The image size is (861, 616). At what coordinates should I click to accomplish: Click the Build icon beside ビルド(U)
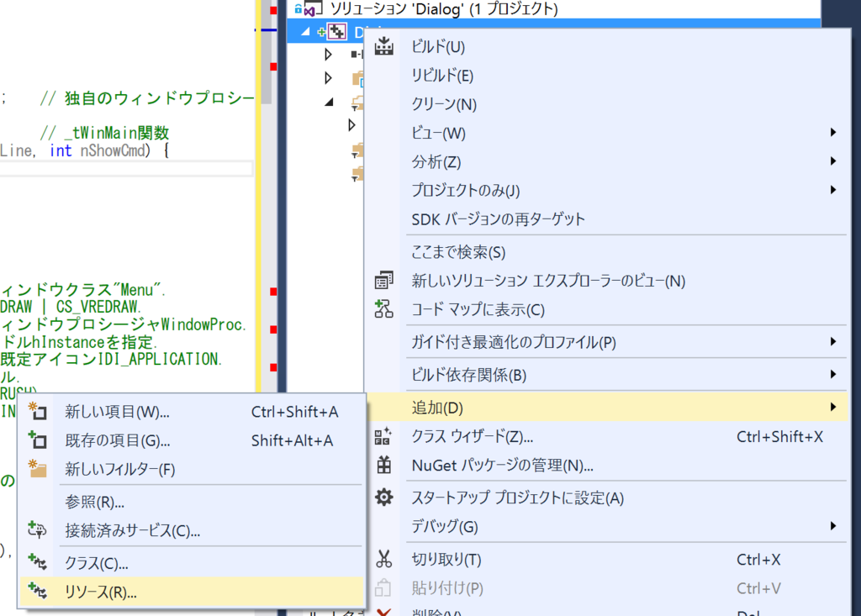(383, 47)
